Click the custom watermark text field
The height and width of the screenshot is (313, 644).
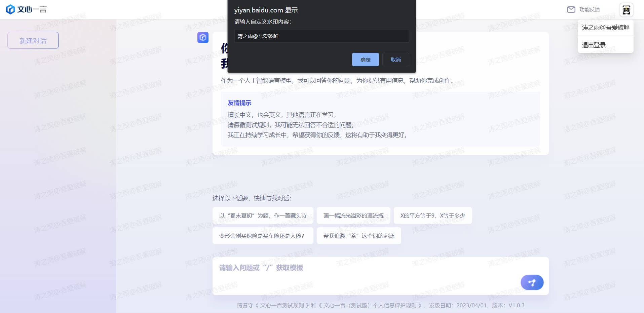click(321, 36)
